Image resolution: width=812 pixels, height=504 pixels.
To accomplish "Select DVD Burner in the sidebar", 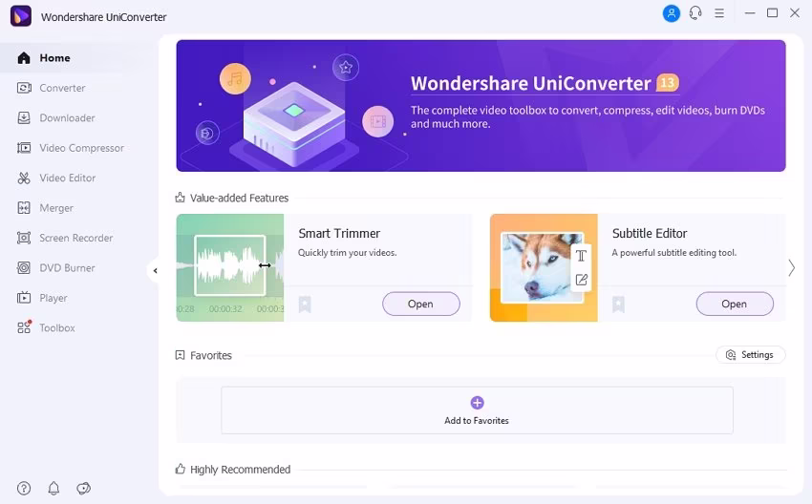I will pos(67,268).
